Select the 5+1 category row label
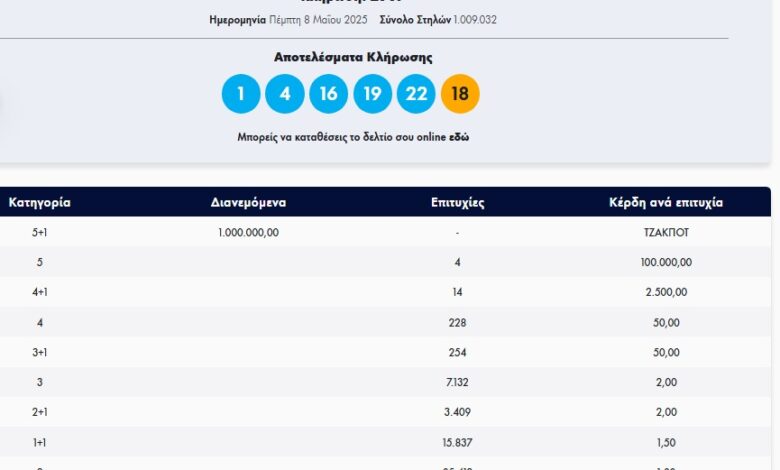 [40, 232]
